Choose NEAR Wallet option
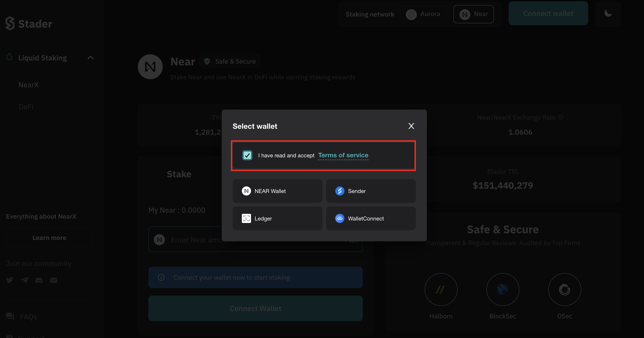This screenshot has height=338, width=644. pyautogui.click(x=277, y=191)
